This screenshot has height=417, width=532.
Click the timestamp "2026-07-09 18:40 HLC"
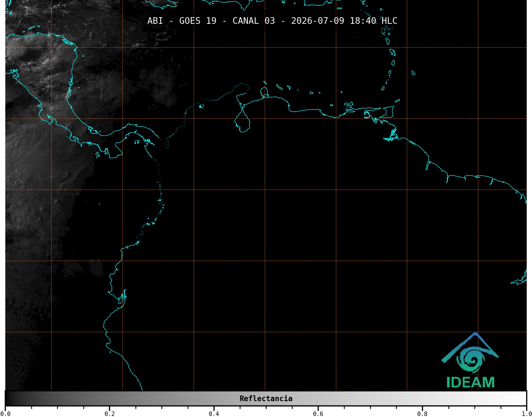coord(344,21)
